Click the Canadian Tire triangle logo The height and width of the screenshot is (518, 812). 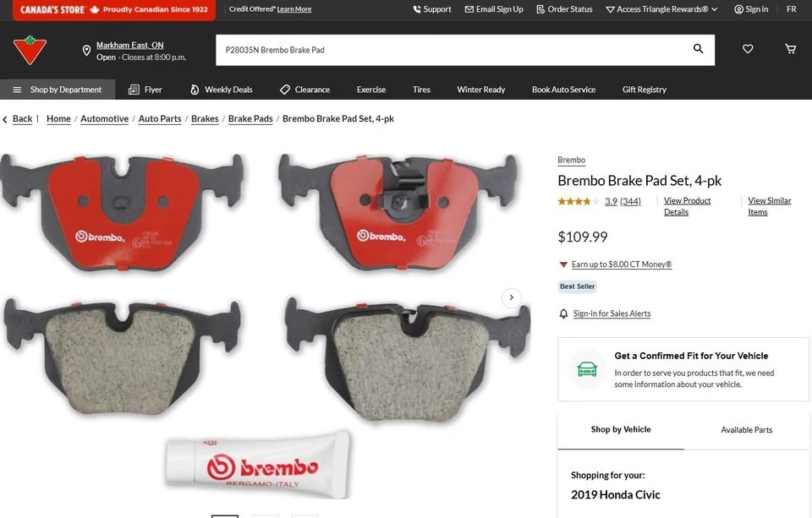[x=30, y=50]
